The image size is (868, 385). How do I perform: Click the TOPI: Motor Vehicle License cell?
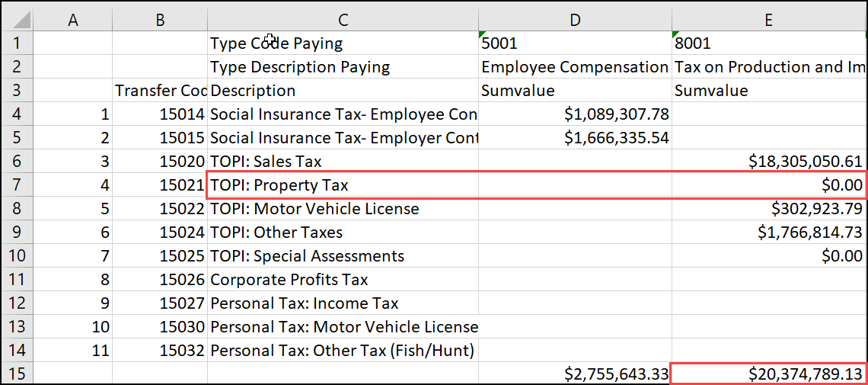343,209
